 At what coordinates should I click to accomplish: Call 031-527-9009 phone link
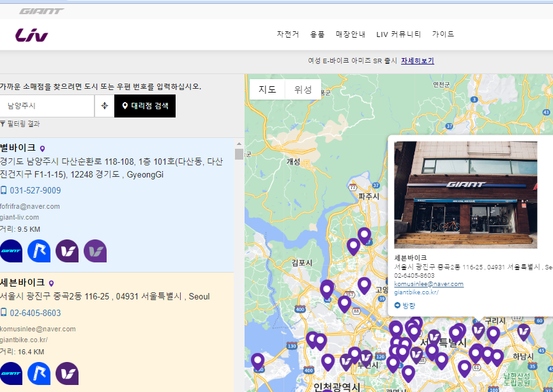tap(35, 190)
